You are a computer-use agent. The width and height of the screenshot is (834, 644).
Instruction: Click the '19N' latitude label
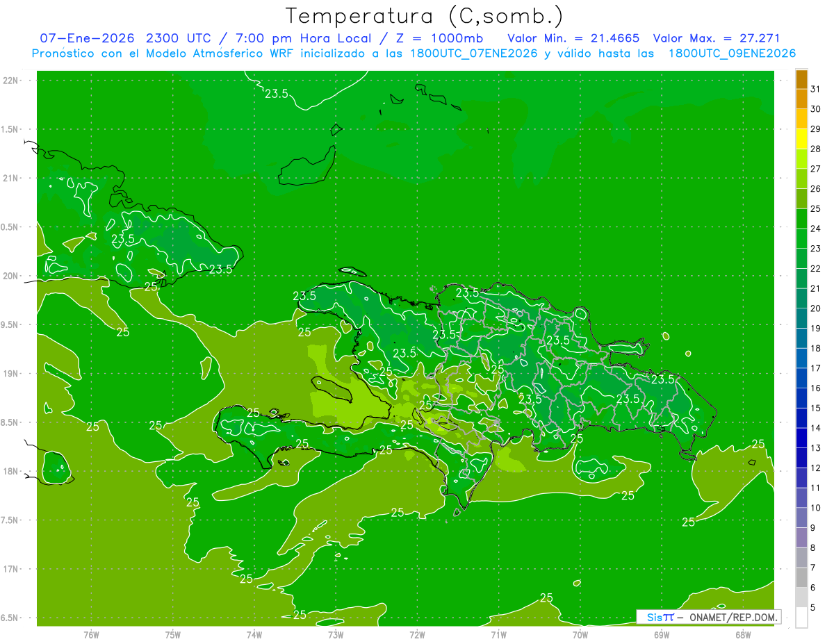[12, 374]
